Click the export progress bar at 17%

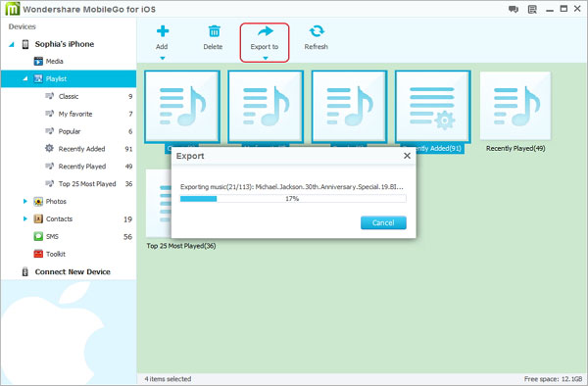click(x=293, y=199)
